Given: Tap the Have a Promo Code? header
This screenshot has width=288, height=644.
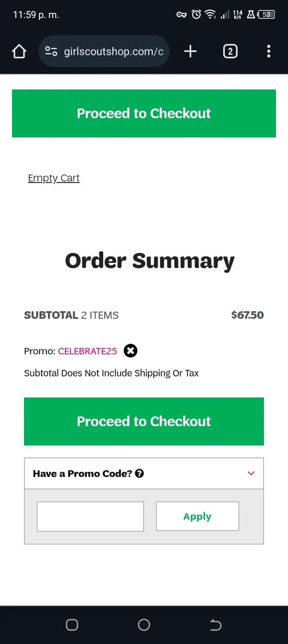Looking at the screenshot, I should [83, 474].
